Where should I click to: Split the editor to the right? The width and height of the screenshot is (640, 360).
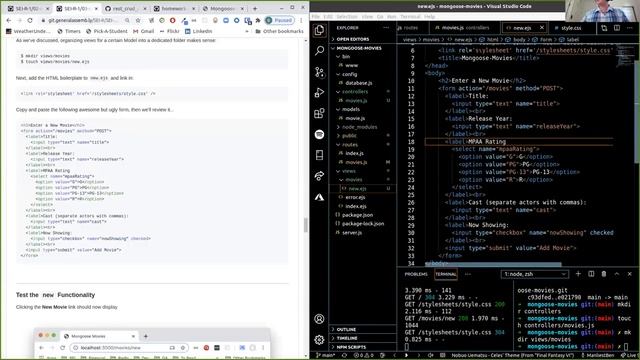tap(617, 28)
